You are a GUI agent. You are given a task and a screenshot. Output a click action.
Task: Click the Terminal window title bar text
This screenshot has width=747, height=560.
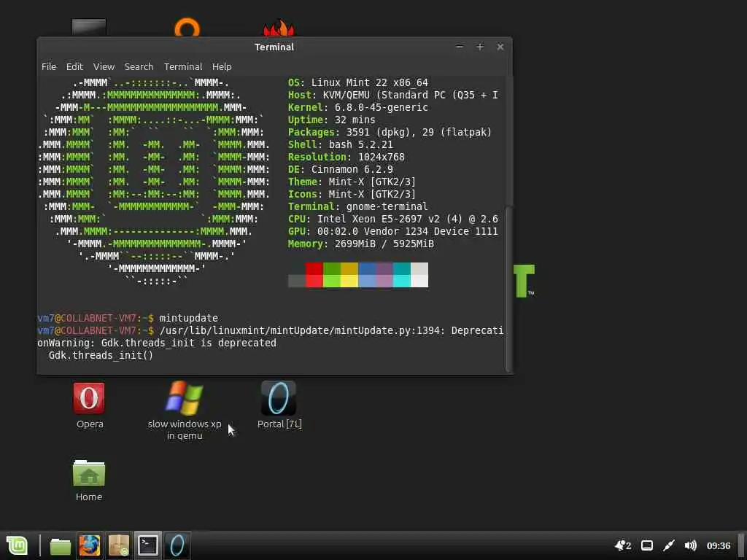coord(274,47)
